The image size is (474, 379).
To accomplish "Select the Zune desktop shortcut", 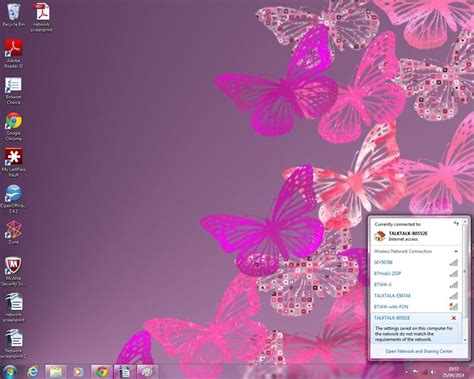I will pyautogui.click(x=14, y=232).
